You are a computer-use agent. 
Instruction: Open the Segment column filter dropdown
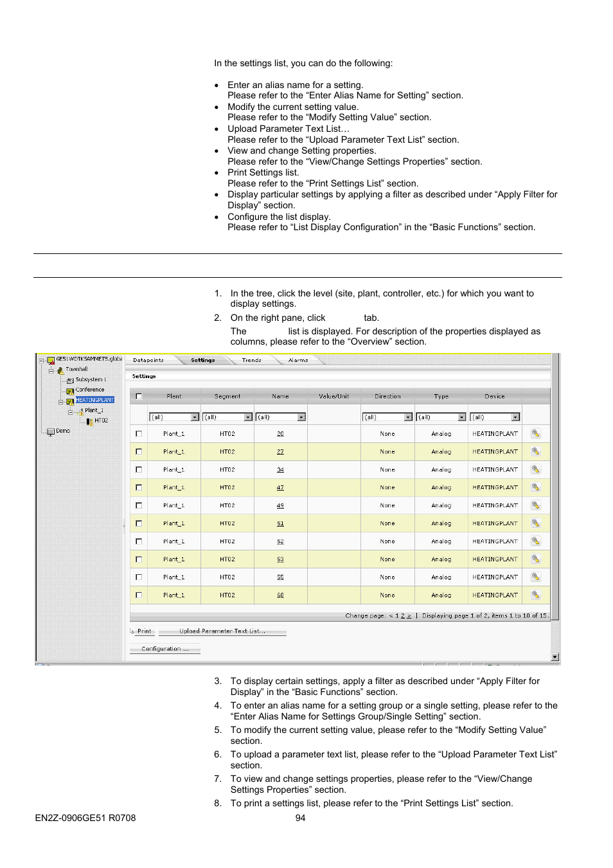click(248, 417)
